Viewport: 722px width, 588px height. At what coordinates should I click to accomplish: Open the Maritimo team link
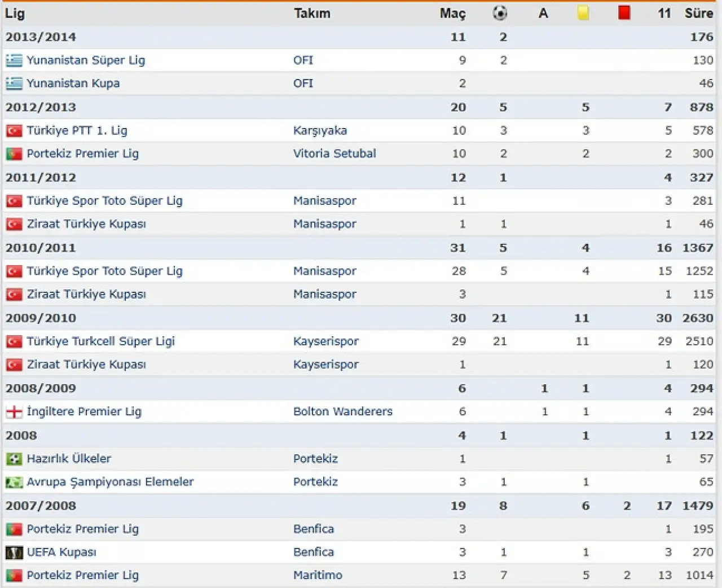tap(318, 576)
